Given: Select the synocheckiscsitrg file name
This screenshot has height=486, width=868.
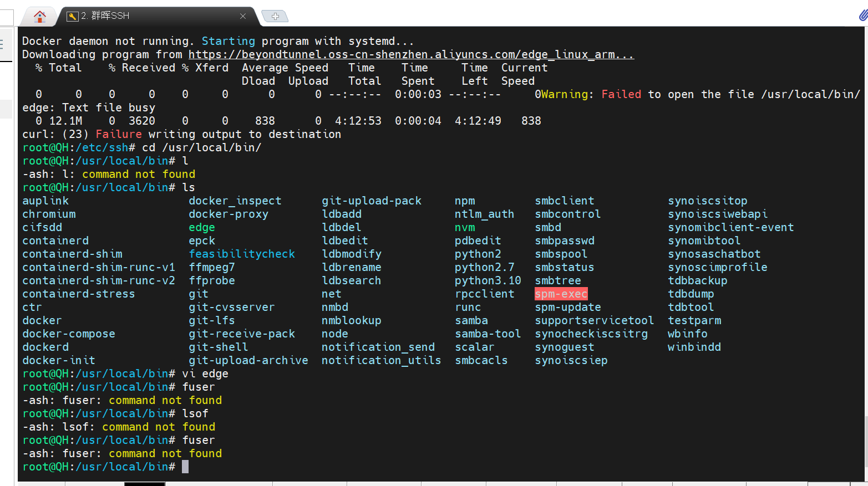Looking at the screenshot, I should click(x=591, y=334).
